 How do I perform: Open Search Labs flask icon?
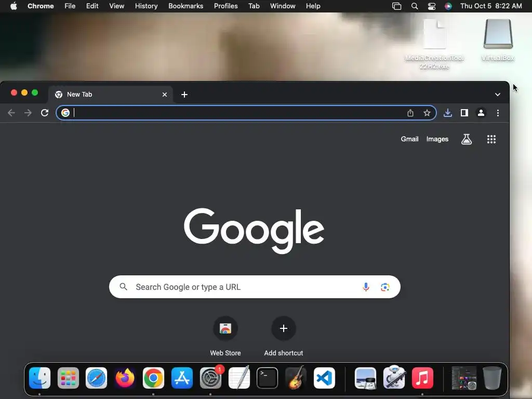[x=467, y=139]
